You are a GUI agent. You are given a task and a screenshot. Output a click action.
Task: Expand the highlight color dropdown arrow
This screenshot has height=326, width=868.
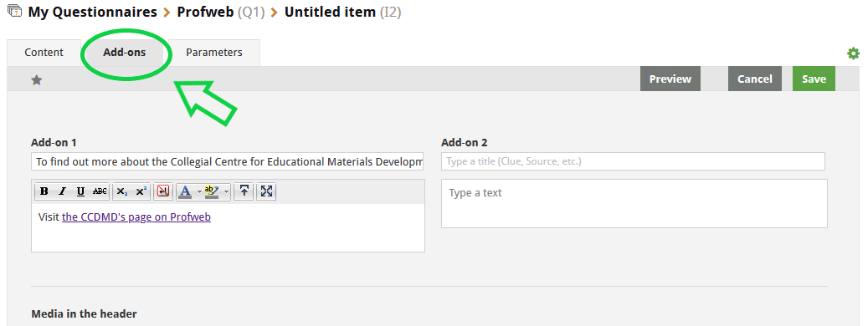226,191
